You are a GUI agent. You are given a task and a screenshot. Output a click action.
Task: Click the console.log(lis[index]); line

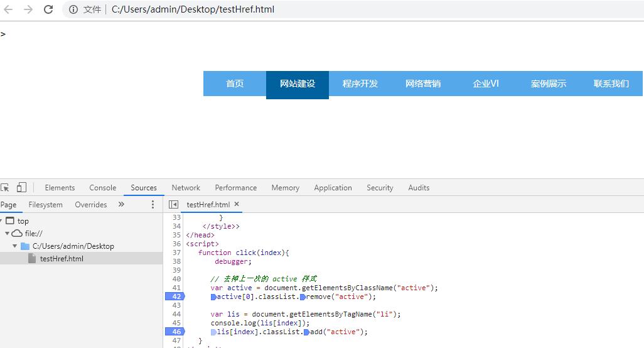pos(260,323)
